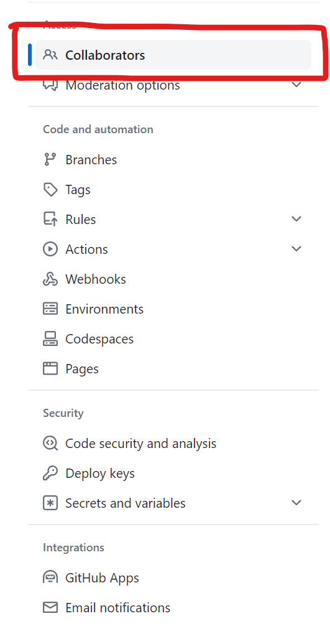Click the Collaborators people icon
Viewport: 330px width, 644px height.
pos(50,55)
